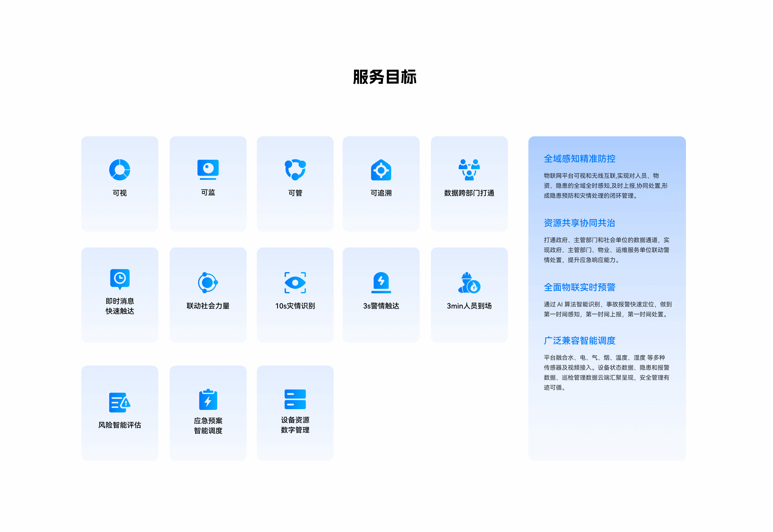
Task: Select the 设备资源 数字管理 label
Action: click(x=295, y=425)
